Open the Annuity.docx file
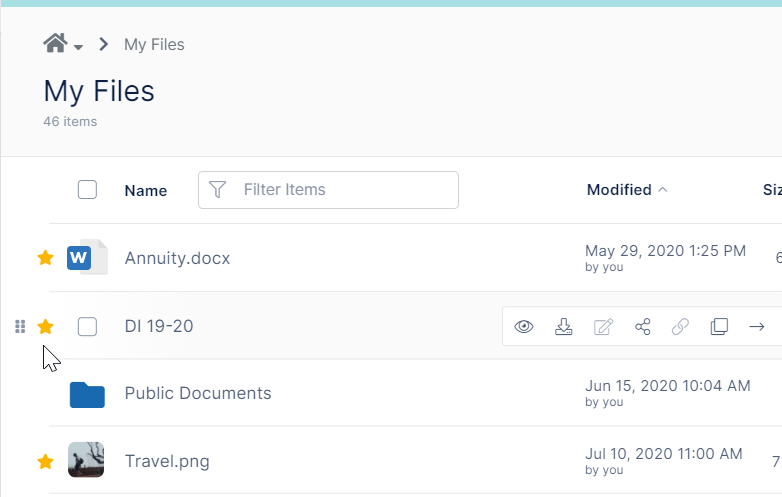The height and width of the screenshot is (497, 782). pos(177,258)
